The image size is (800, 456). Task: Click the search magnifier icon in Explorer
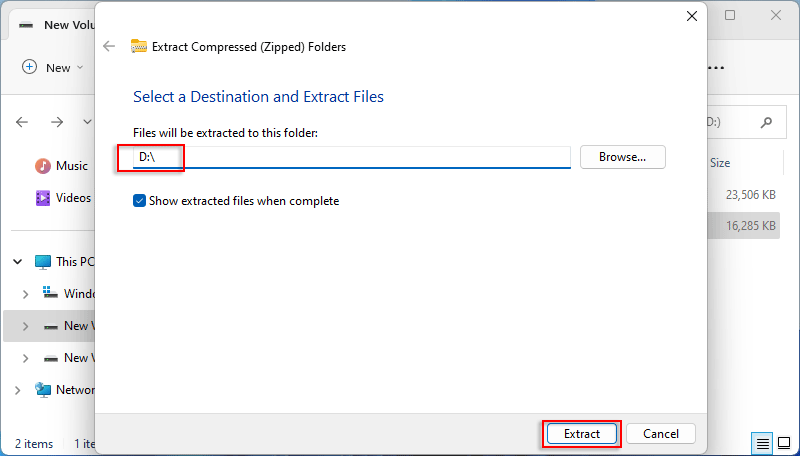(x=767, y=122)
